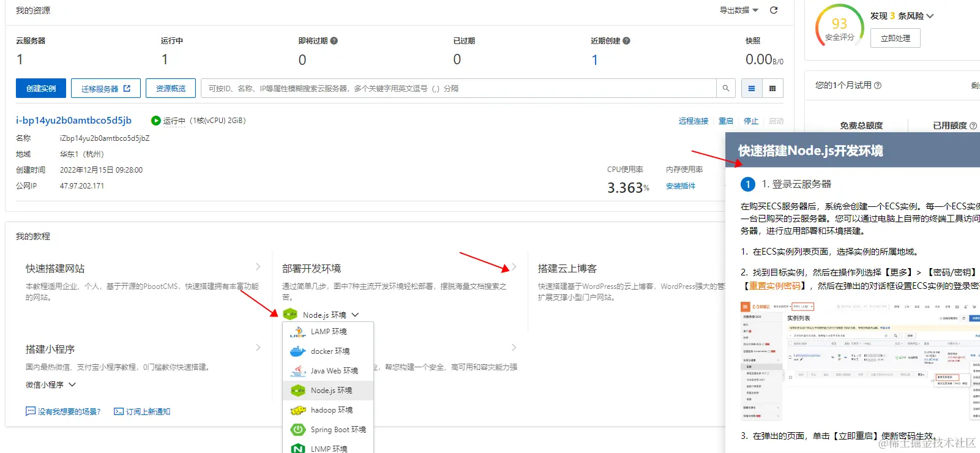Image resolution: width=980 pixels, height=453 pixels.
Task: Expand the Node.js 环境 dropdown selector
Action: click(x=321, y=315)
